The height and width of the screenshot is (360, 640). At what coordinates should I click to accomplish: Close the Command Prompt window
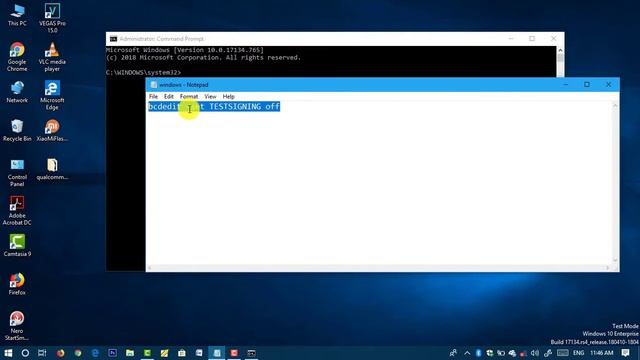pyautogui.click(x=553, y=38)
